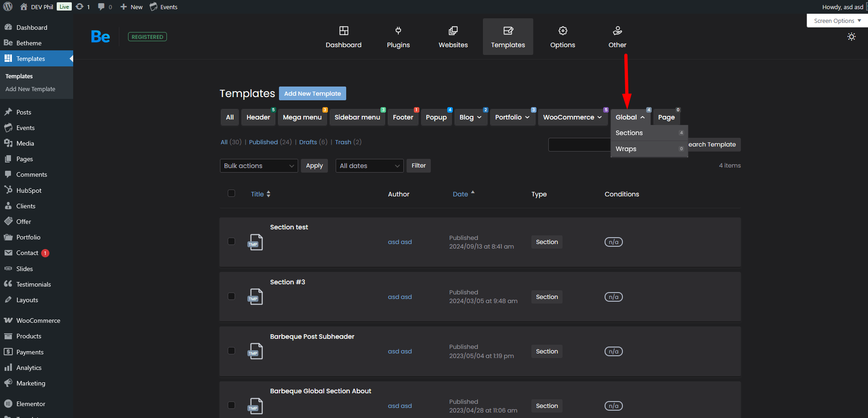Switch to the Page filter tab
This screenshot has height=418, width=868.
pyautogui.click(x=666, y=117)
